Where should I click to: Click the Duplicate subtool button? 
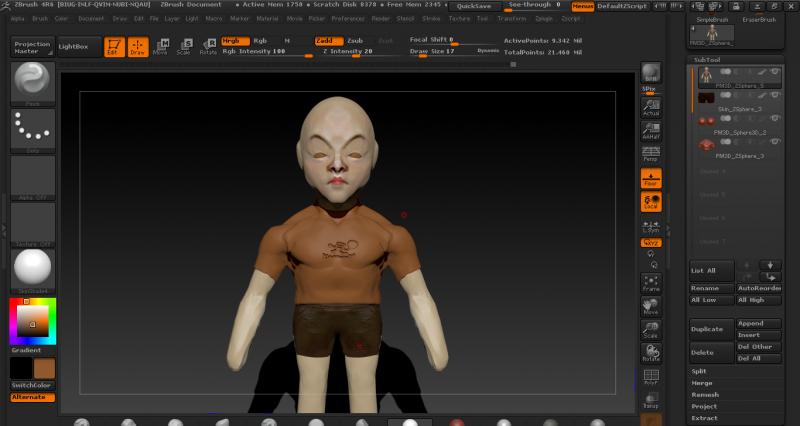point(711,329)
